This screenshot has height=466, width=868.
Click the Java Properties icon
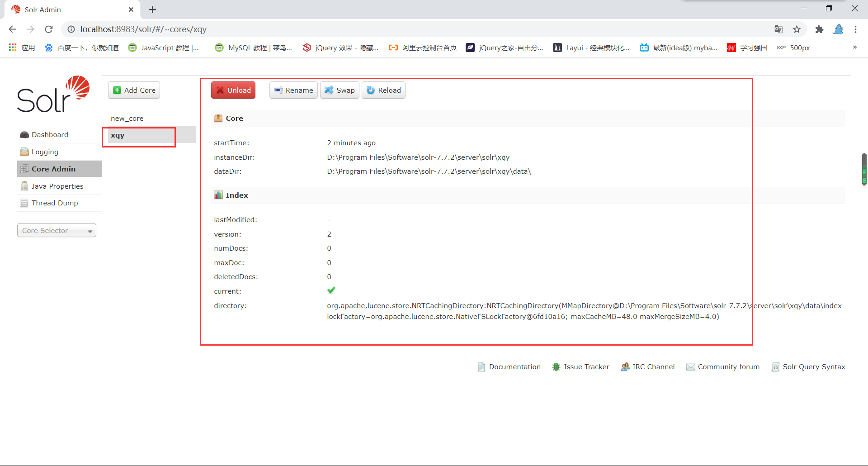click(x=24, y=186)
